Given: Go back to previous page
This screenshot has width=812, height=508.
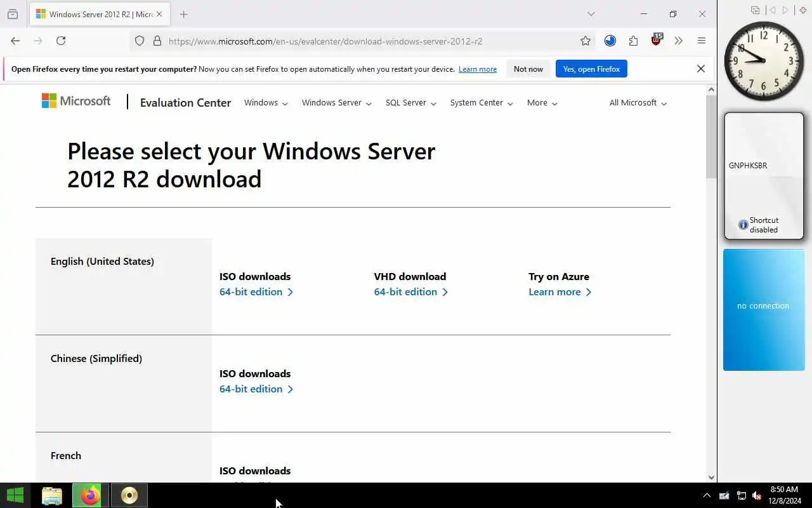Looking at the screenshot, I should (15, 41).
